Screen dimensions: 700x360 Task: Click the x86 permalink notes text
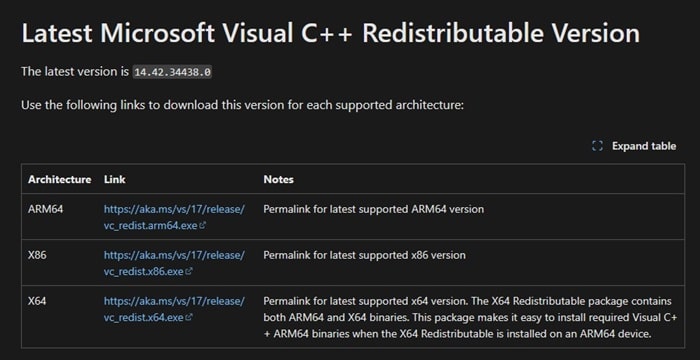pos(364,255)
